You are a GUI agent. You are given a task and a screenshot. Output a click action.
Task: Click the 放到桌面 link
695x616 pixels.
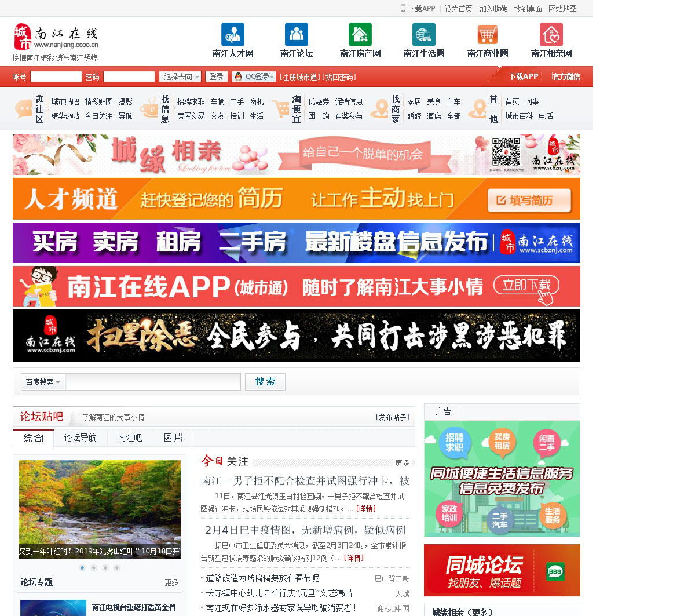coord(528,9)
